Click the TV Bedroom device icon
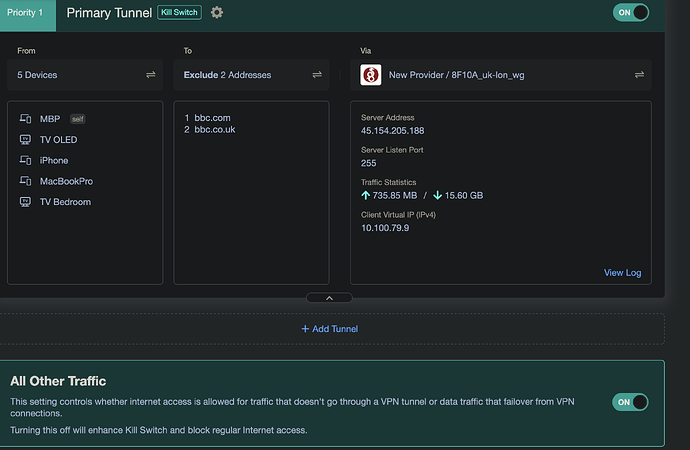 25,202
